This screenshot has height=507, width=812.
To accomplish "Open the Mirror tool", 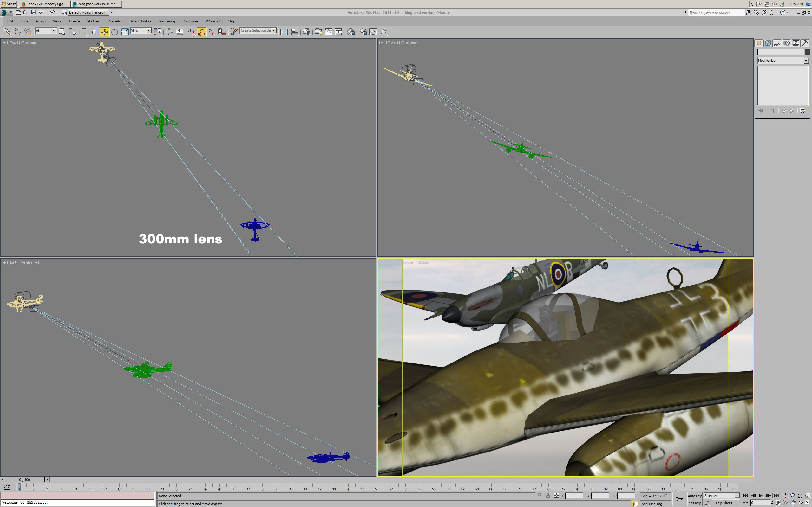I will [284, 32].
